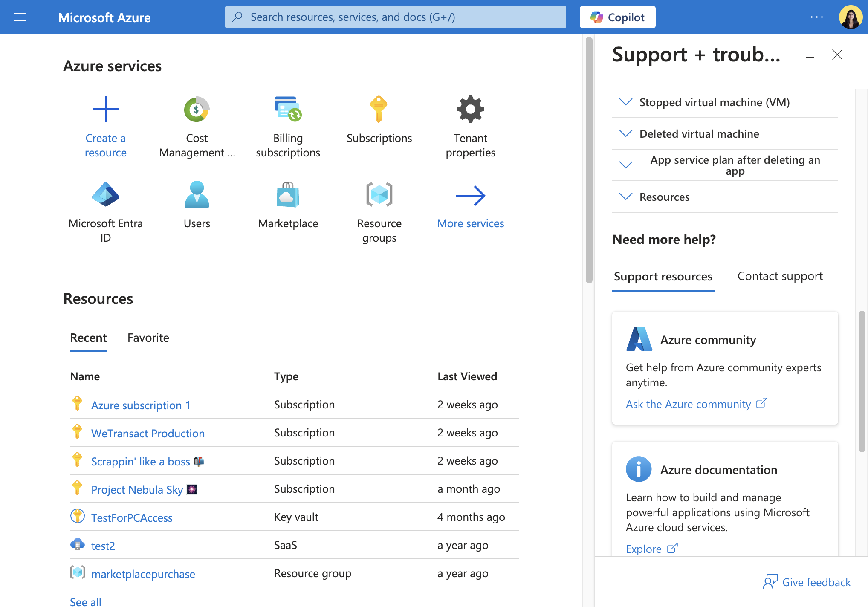The width and height of the screenshot is (868, 607).
Task: Select the Recent resources tab
Action: (x=88, y=338)
